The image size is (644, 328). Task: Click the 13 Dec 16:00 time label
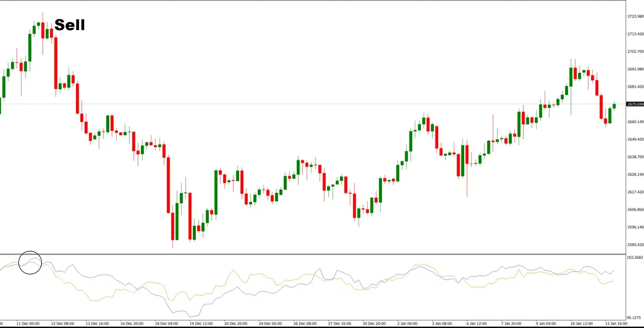click(x=97, y=323)
